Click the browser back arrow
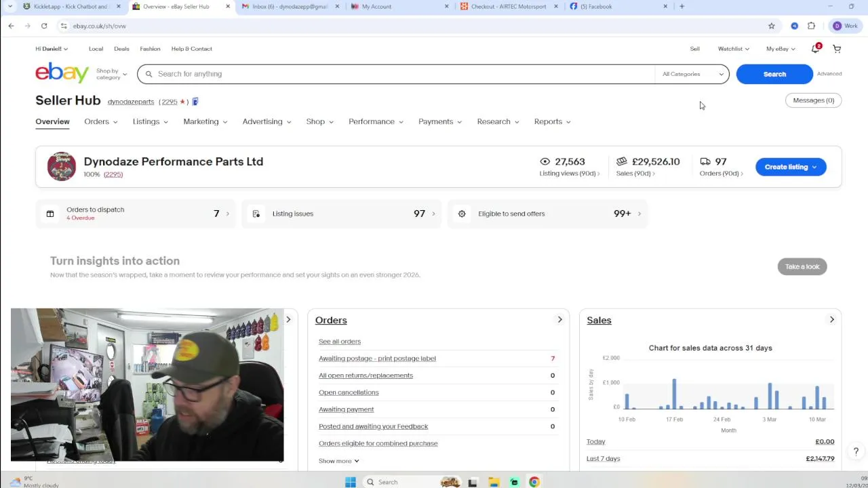 [11, 26]
